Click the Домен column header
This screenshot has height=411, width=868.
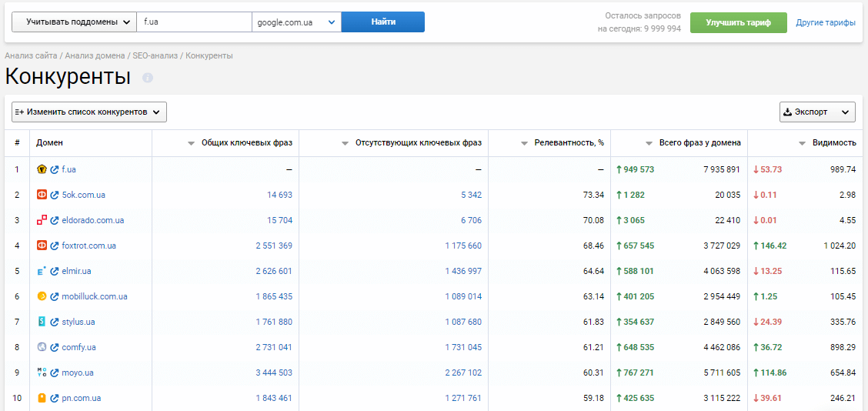pos(49,143)
